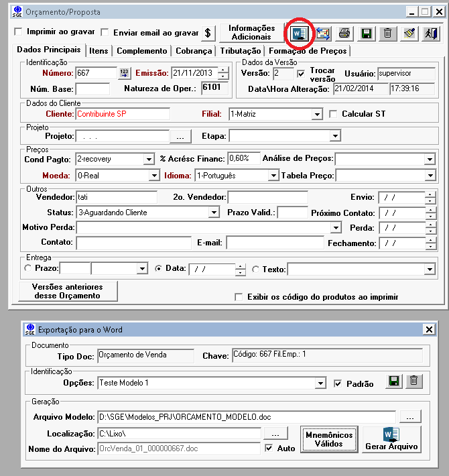Click into the E-mail input field
449x476 pixels.
pos(265,243)
